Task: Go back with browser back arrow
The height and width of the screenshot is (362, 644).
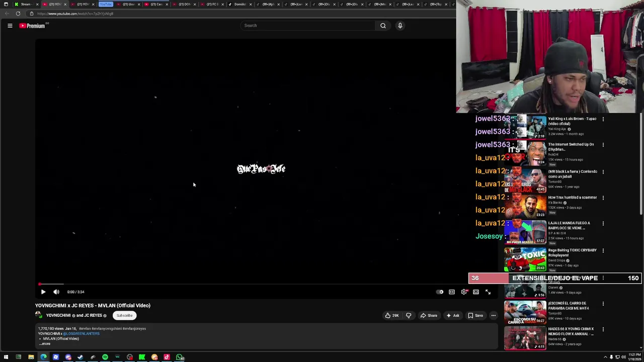Action: [7, 14]
